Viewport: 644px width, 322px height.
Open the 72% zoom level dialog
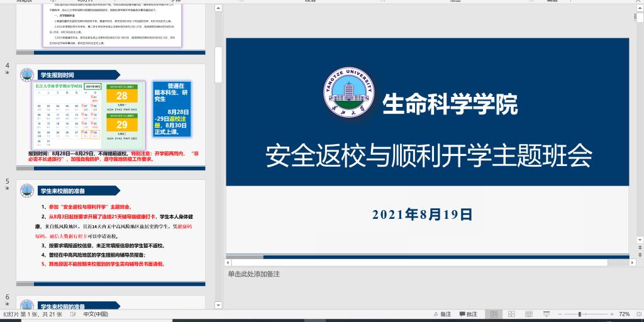point(625,314)
